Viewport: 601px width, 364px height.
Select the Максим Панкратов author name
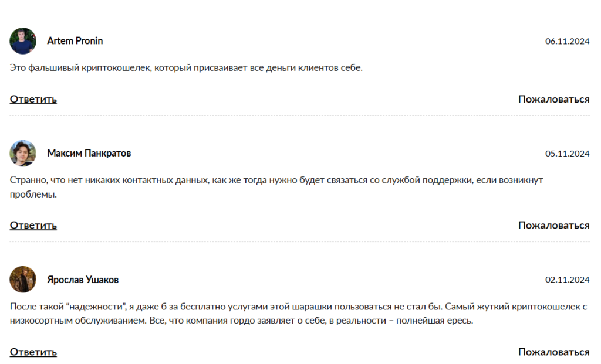(89, 153)
